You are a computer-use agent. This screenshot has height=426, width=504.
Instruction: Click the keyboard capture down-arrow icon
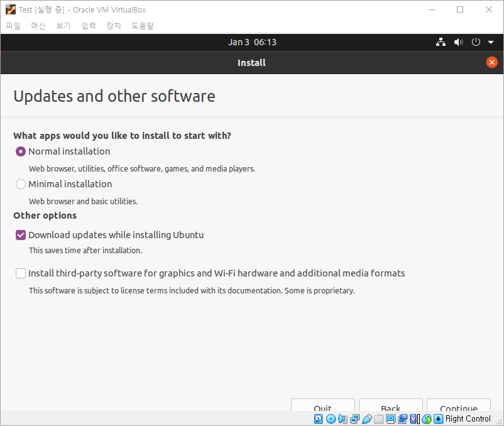[x=439, y=418]
